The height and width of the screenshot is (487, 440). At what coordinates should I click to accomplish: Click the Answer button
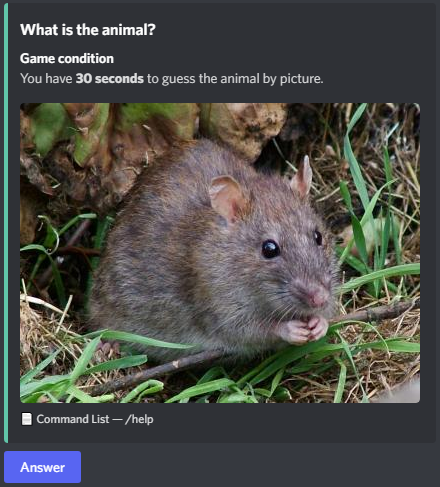(42, 467)
